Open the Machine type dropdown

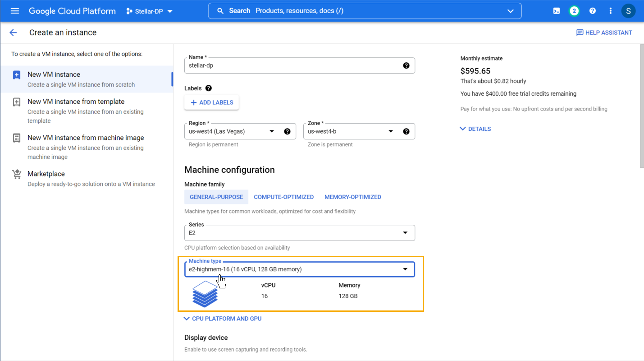point(299,269)
